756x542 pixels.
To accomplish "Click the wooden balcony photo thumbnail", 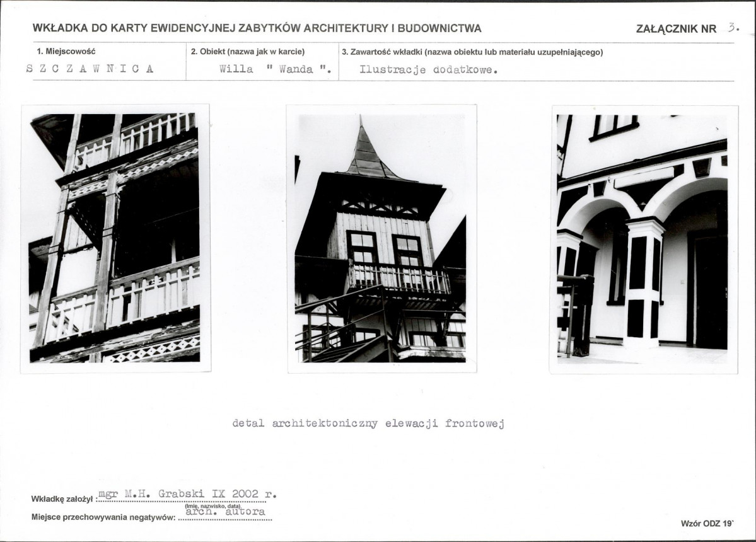I will coord(115,238).
